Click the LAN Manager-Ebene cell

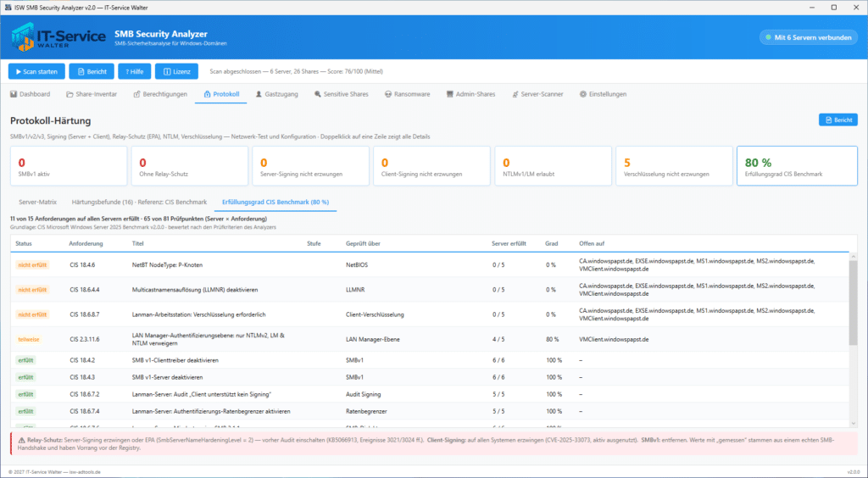click(372, 339)
